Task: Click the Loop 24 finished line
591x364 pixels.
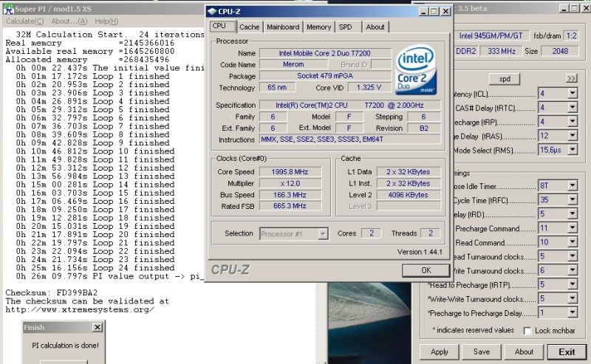Action: (x=95, y=268)
